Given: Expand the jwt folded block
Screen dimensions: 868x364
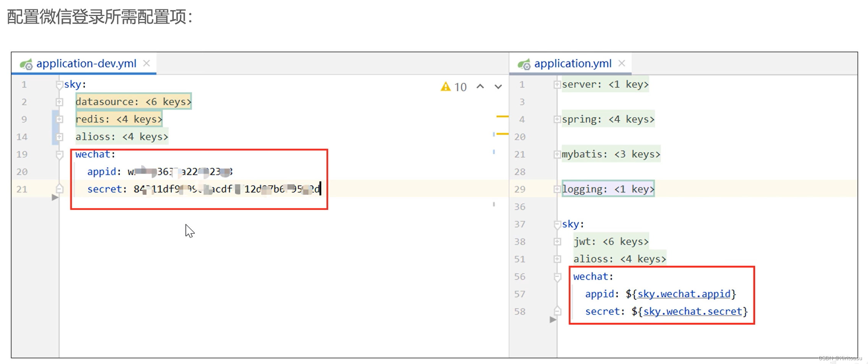Looking at the screenshot, I should click(557, 242).
